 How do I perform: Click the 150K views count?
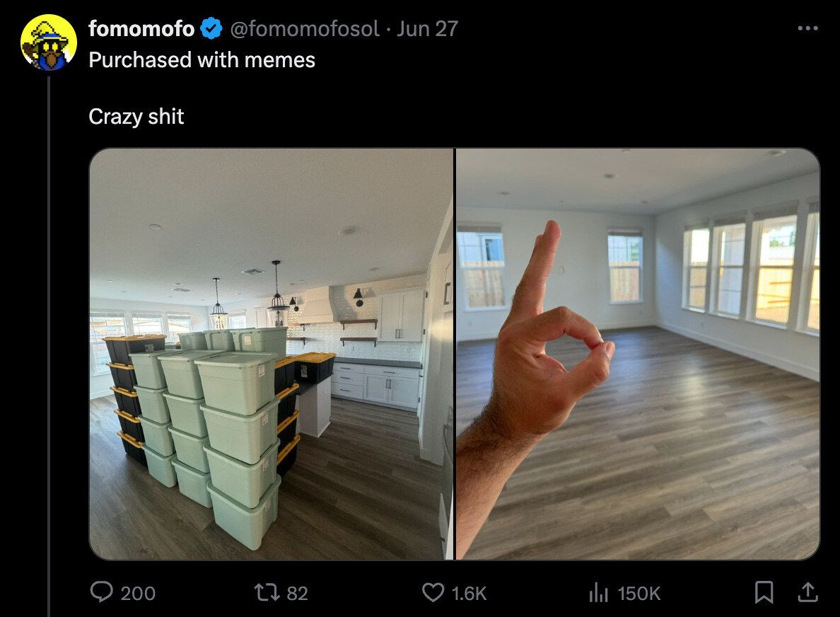639,594
